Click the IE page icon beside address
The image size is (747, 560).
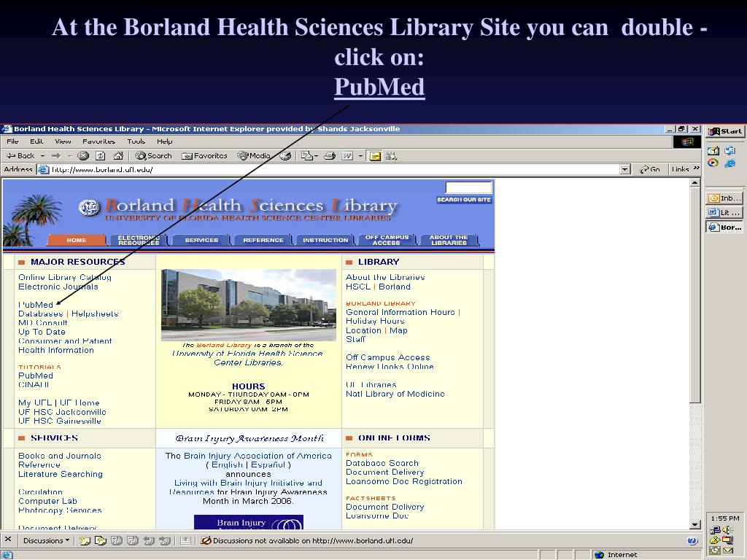(x=43, y=169)
